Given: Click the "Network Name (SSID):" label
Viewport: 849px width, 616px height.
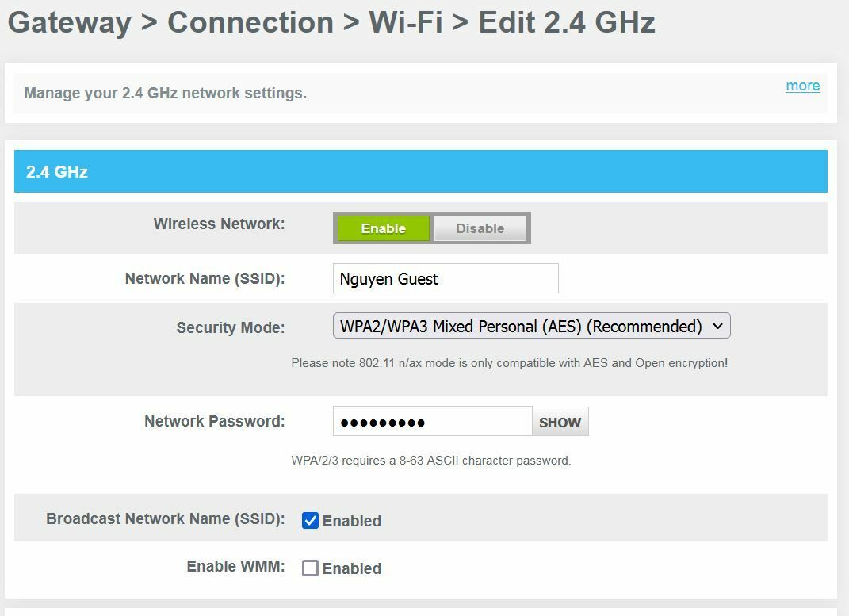Looking at the screenshot, I should pos(205,278).
